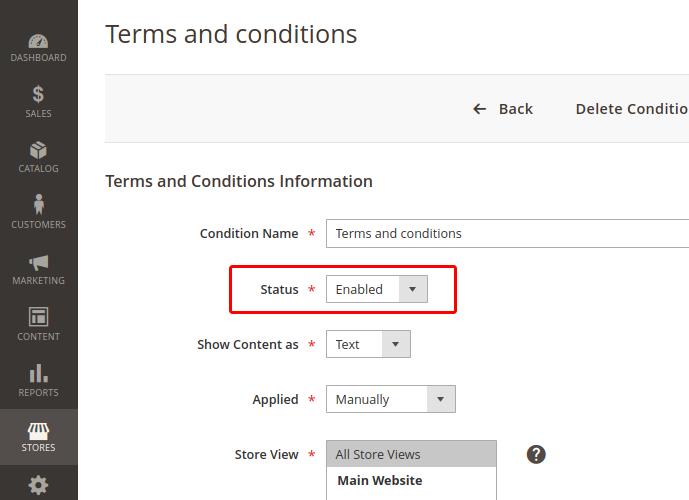Open the Reports bar chart icon
The image size is (689, 500).
tap(38, 373)
